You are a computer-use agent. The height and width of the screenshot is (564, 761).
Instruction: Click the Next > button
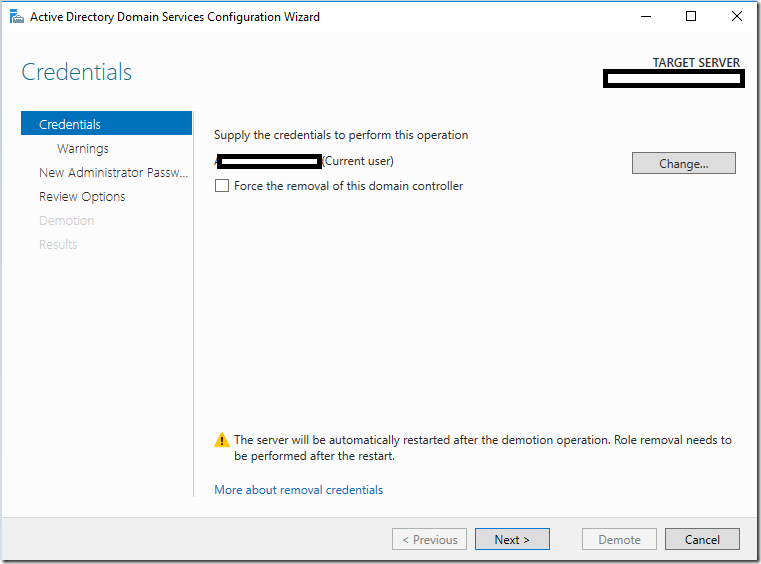point(512,539)
